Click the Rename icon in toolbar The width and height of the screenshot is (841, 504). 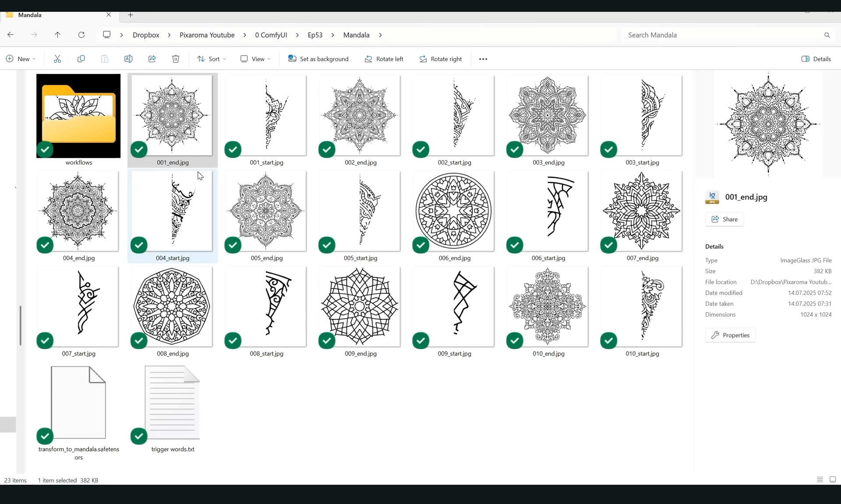[x=128, y=59]
